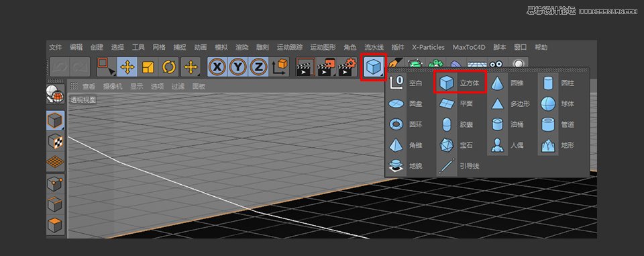644x256 pixels.
Task: Enable Texture mode checkered cube icon
Action: pyautogui.click(x=55, y=142)
